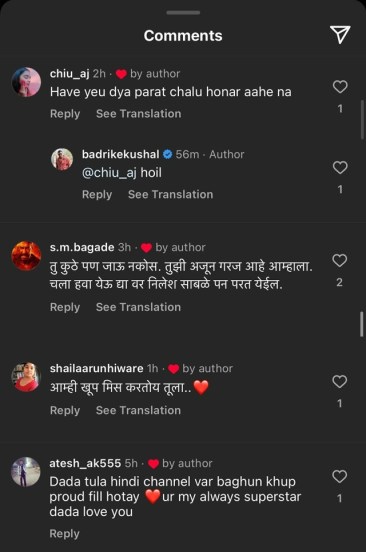Like chiu_aj's comment with heart icon

340,87
